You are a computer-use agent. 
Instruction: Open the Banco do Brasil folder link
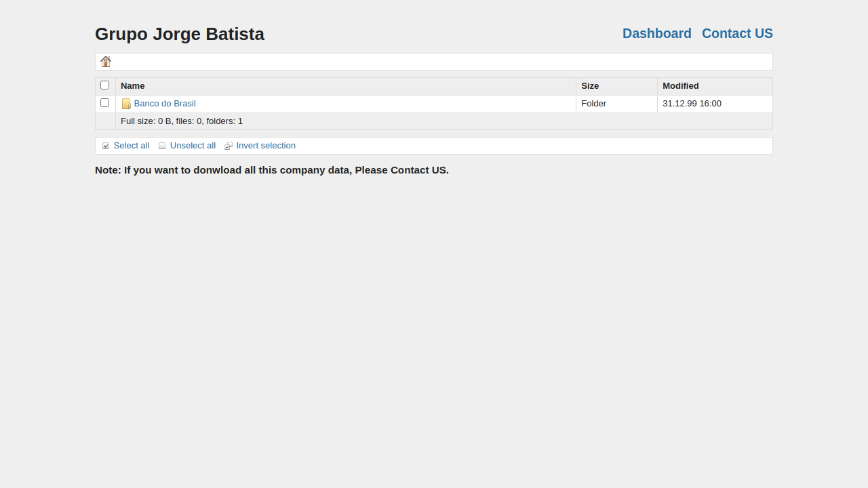pos(165,104)
